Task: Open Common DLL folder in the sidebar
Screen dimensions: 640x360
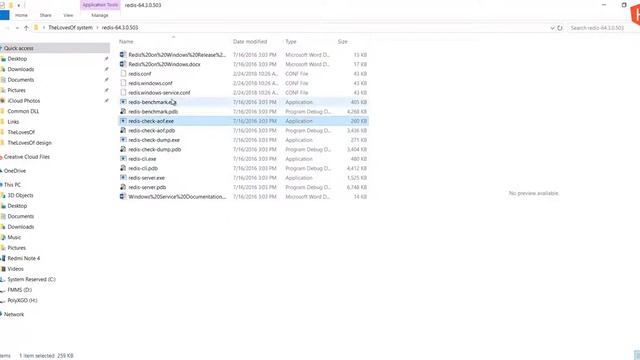Action: tap(23, 111)
